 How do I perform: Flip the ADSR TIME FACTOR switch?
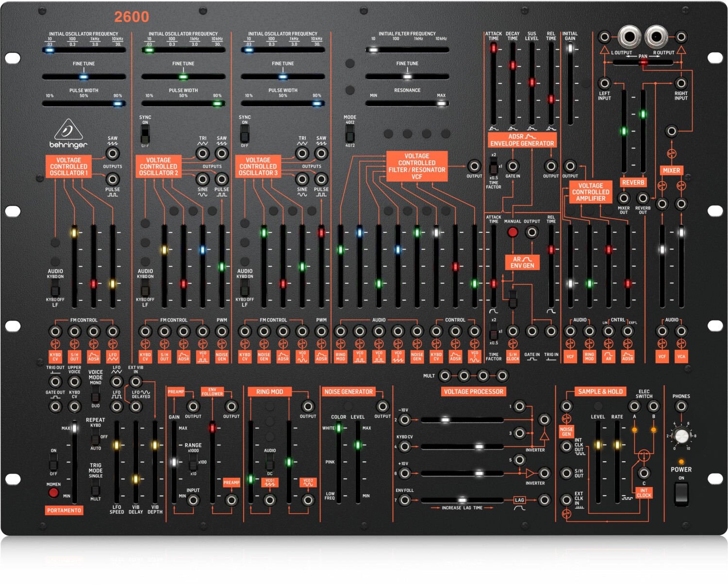pyautogui.click(x=494, y=166)
